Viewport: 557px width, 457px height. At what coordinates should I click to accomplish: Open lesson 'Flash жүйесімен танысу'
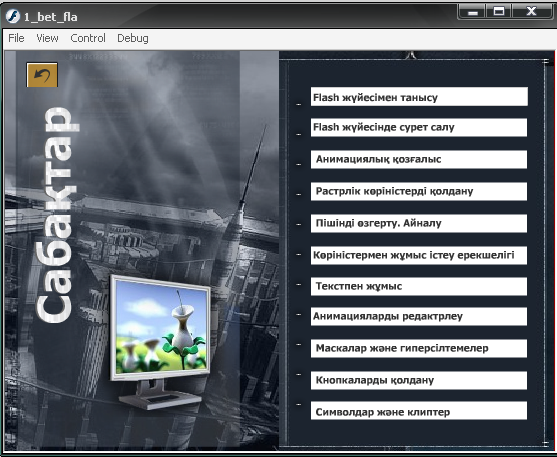(x=419, y=97)
